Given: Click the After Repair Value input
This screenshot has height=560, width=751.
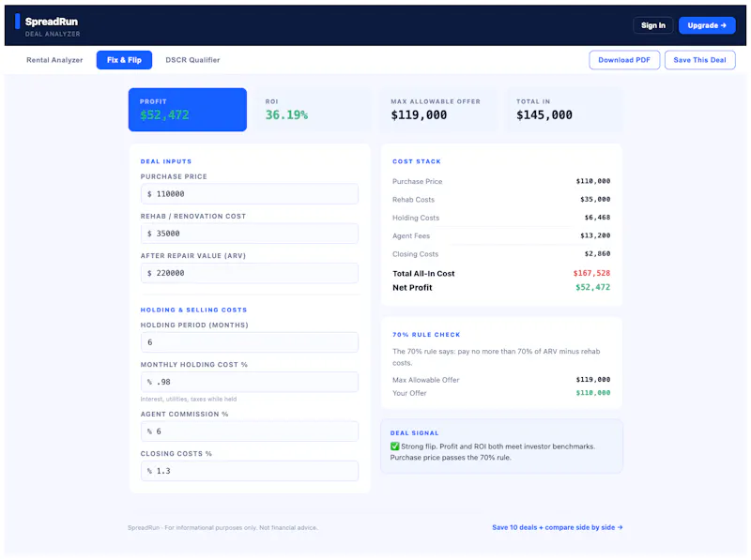Looking at the screenshot, I should coord(249,273).
